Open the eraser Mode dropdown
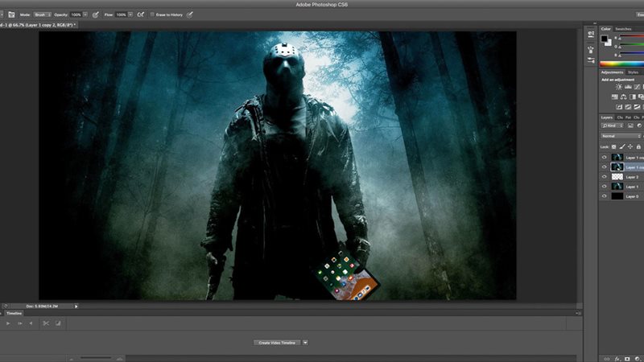The width and height of the screenshot is (644, 362). pos(43,14)
